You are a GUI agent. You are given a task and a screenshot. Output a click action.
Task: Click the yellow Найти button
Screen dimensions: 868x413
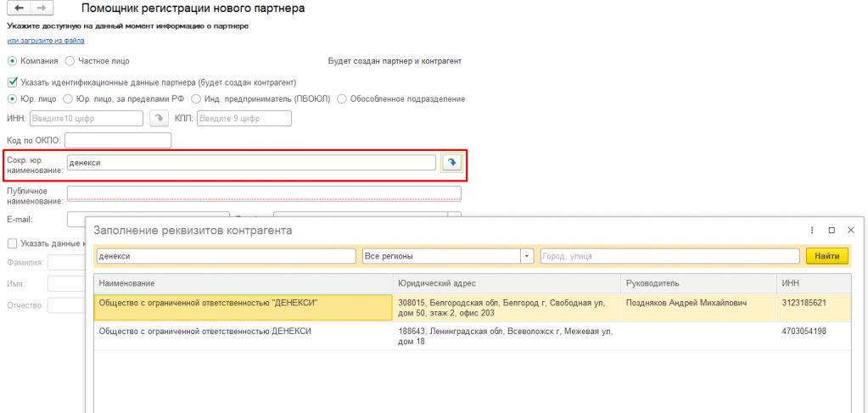pyautogui.click(x=826, y=256)
